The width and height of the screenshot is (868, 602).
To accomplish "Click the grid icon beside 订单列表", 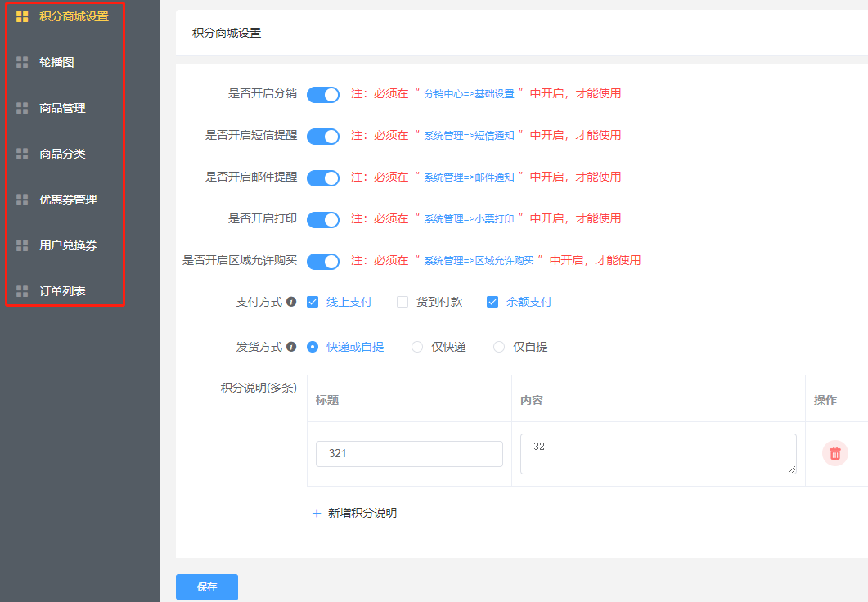I will coord(22,291).
